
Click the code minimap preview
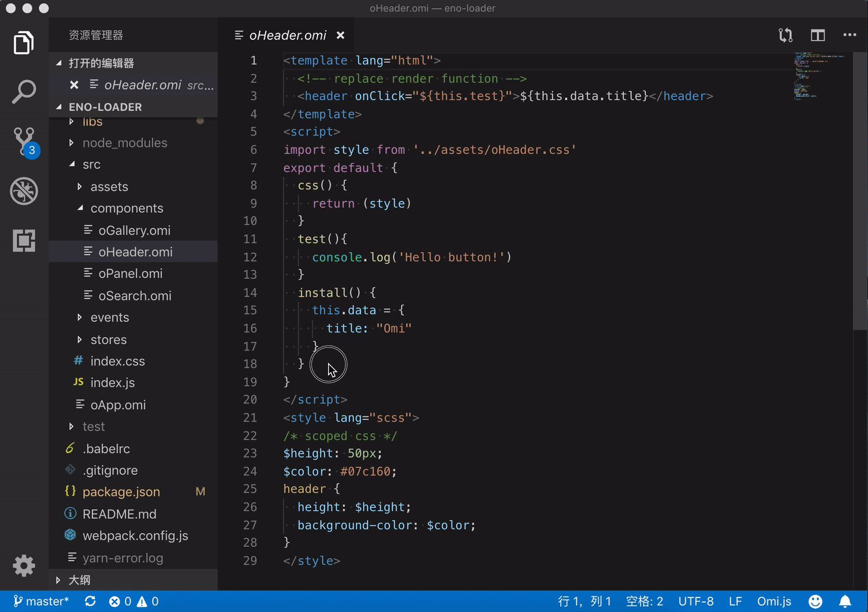click(819, 76)
